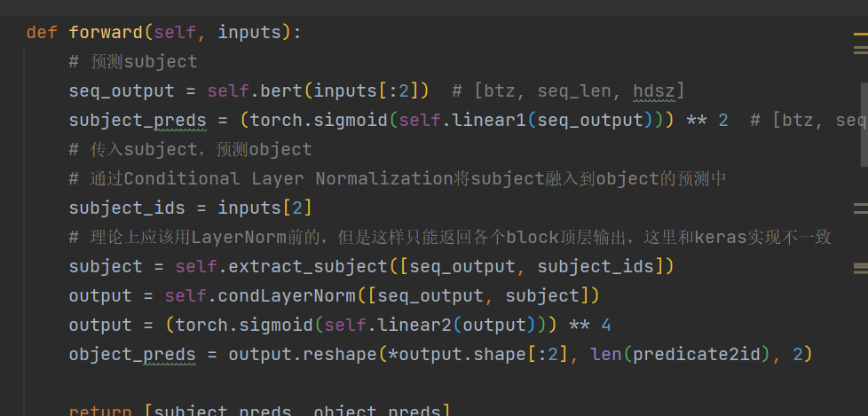Click 'linear1' in the sigmoid call
Viewport: 868px width, 416px height.
[x=489, y=120]
